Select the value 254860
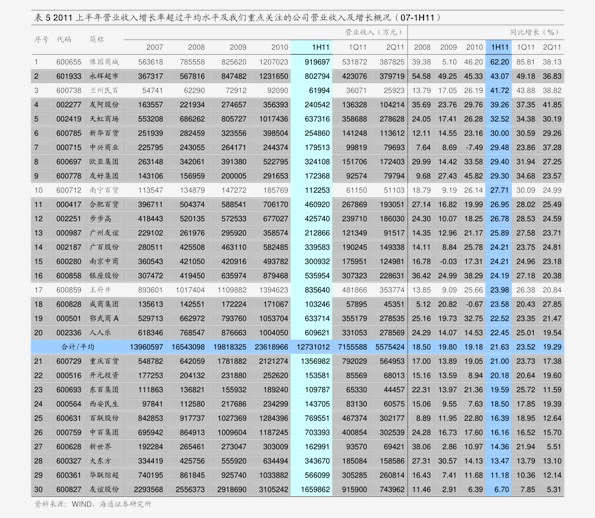Viewport: 595px width, 518px height. pyautogui.click(x=317, y=133)
